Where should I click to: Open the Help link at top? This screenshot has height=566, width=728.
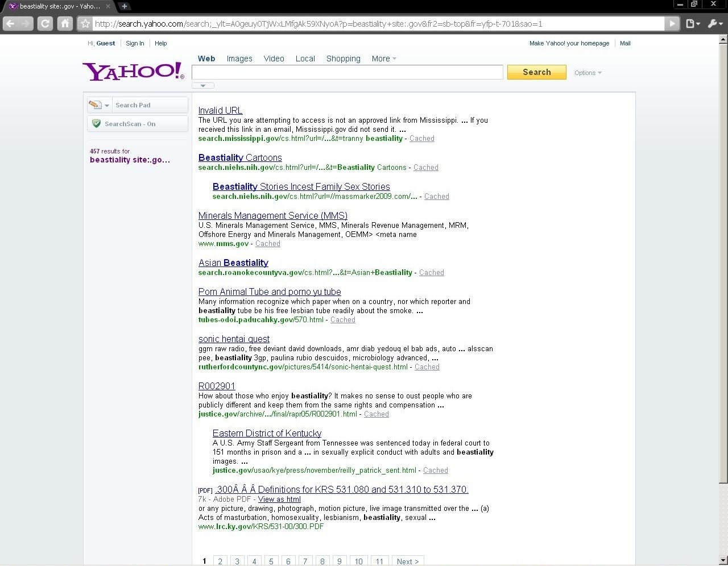(x=161, y=43)
